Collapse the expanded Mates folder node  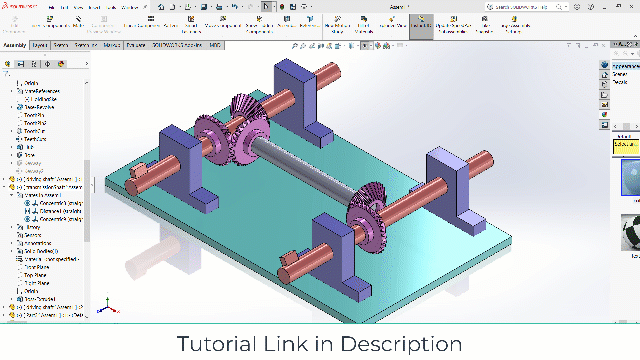point(11,195)
